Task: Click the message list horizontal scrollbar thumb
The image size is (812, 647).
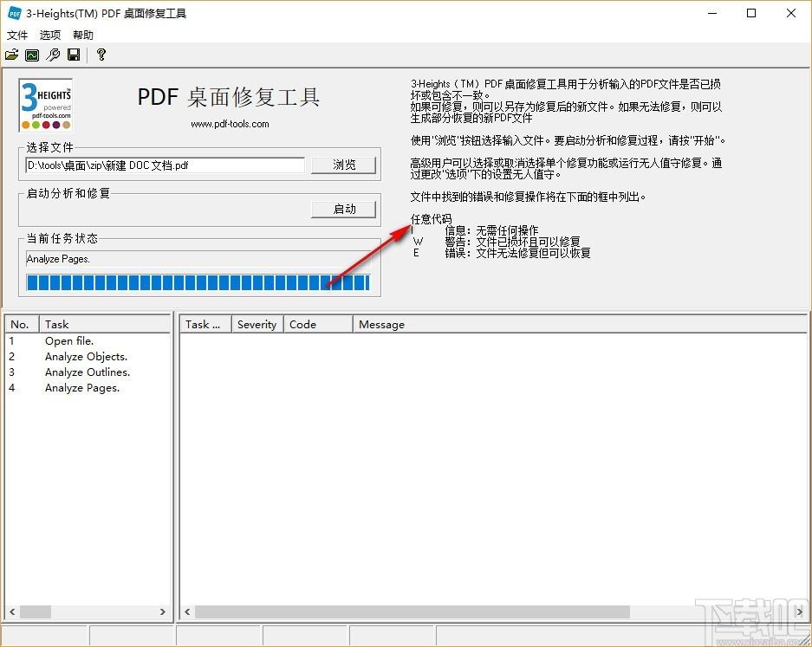Action: point(412,611)
